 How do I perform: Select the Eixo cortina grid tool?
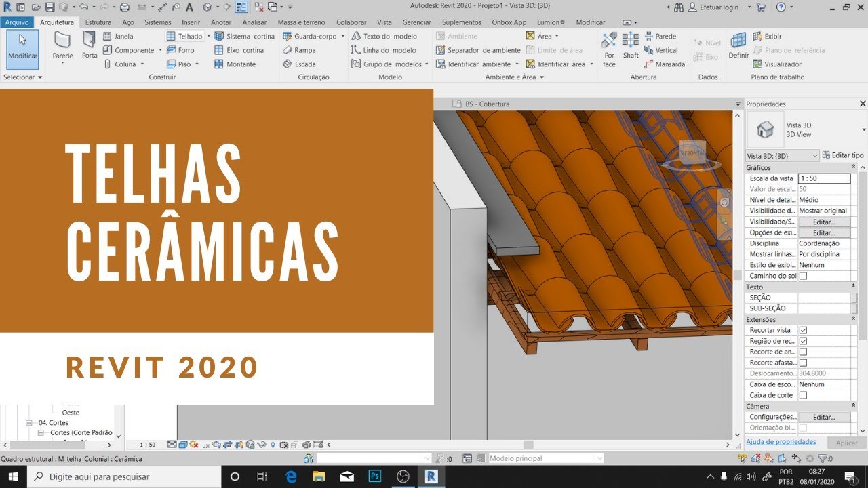click(x=239, y=50)
